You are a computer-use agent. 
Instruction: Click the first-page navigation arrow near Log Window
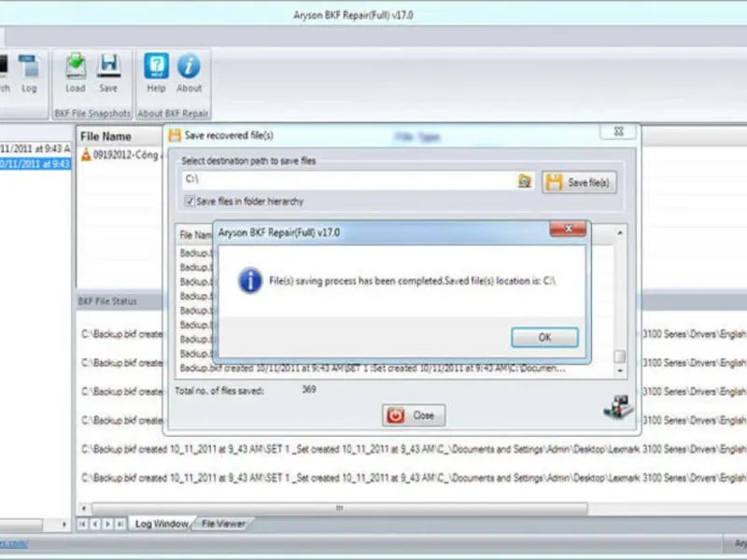tap(83, 524)
